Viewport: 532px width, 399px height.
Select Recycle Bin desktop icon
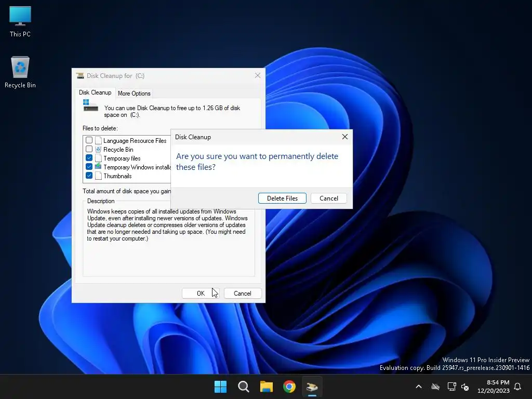(20, 72)
